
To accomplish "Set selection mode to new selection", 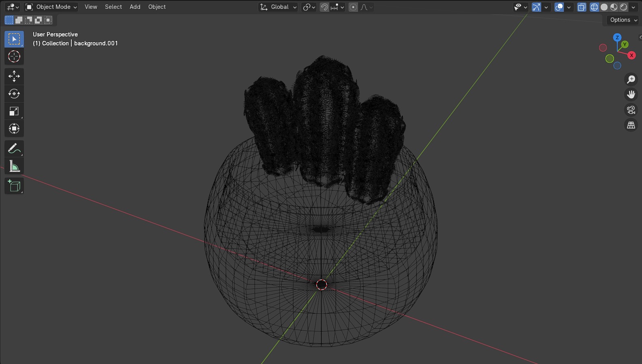I will pos(9,20).
